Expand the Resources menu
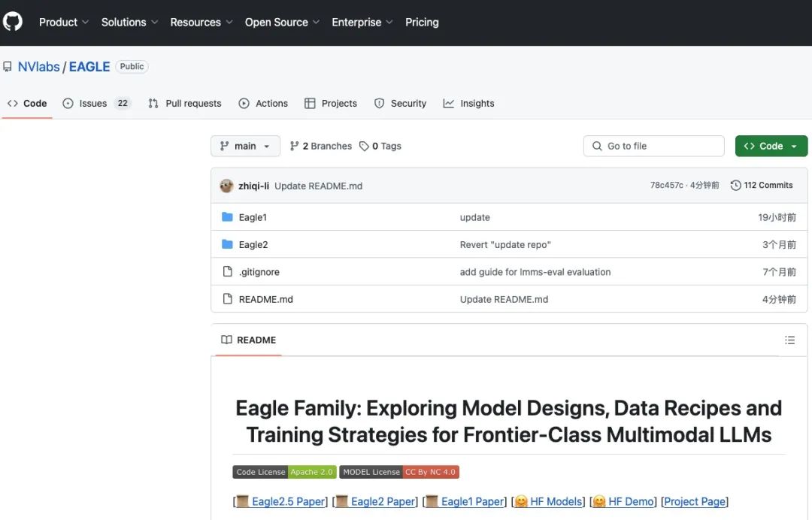Screen dimensions: 812x520 (201, 23)
